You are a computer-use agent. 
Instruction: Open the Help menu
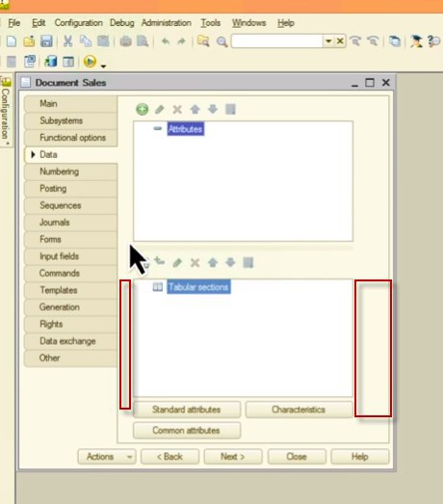pos(286,23)
